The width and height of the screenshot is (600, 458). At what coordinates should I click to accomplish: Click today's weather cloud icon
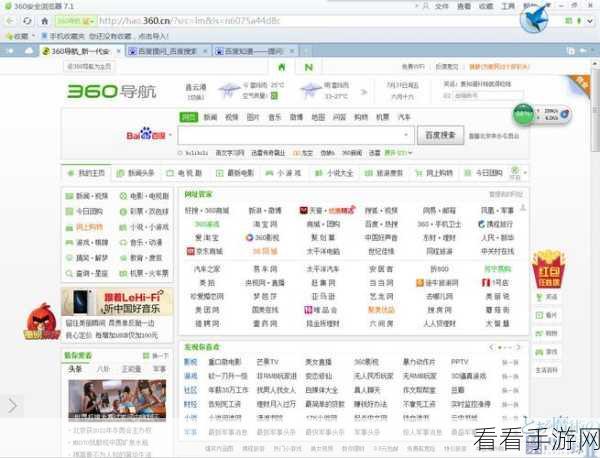(x=229, y=90)
